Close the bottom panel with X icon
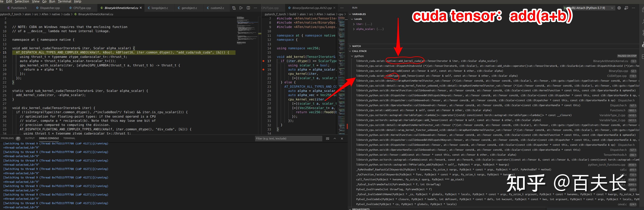Image resolution: width=644 pixels, height=210 pixels. tap(342, 139)
